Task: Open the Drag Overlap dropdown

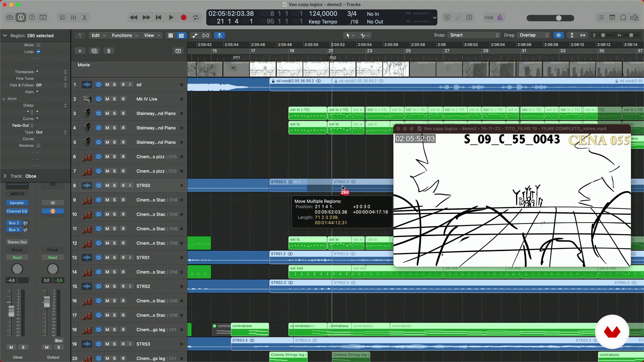Action: (x=534, y=35)
